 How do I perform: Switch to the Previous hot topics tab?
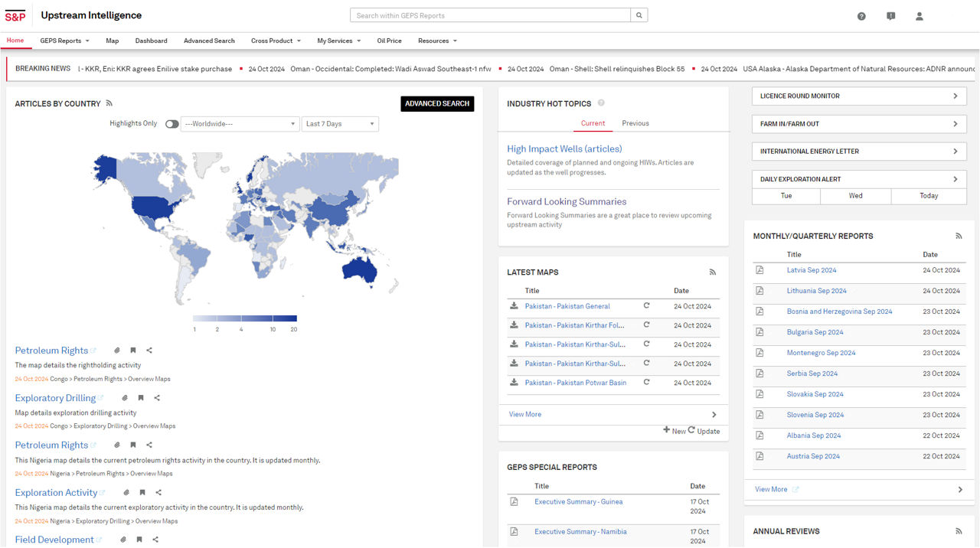click(635, 123)
